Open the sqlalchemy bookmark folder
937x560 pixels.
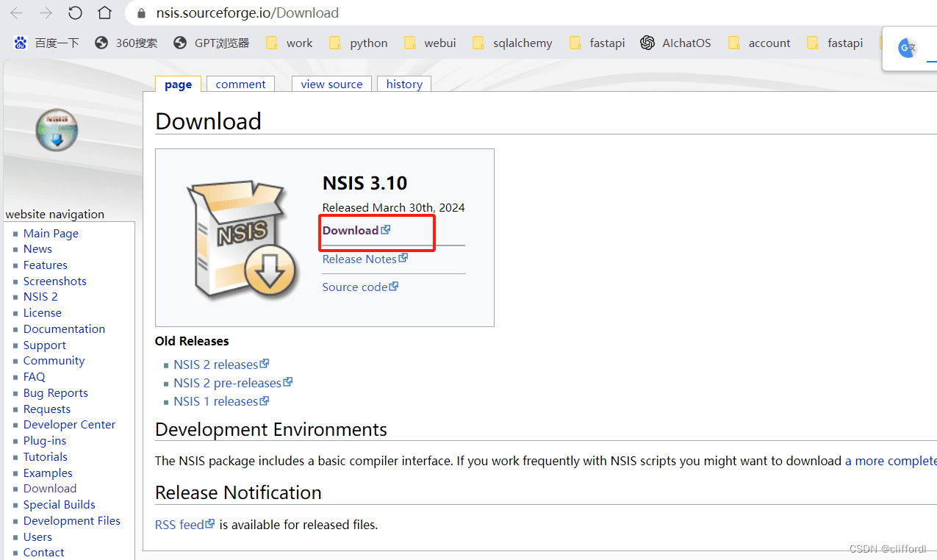[x=512, y=43]
